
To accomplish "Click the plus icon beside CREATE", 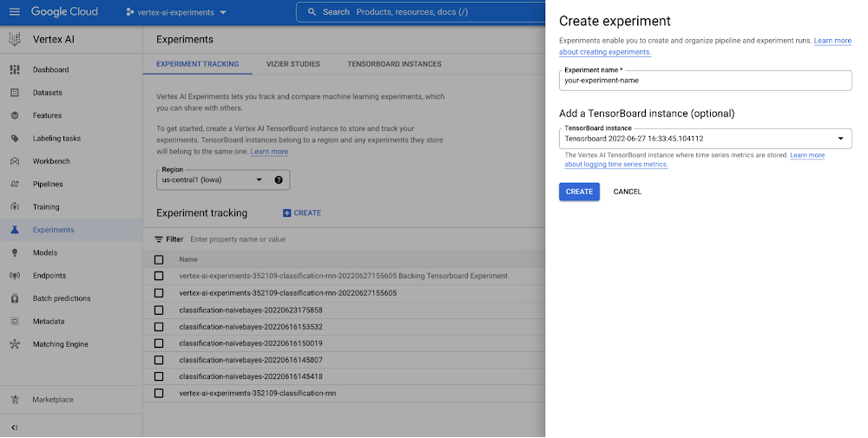I will pos(286,212).
